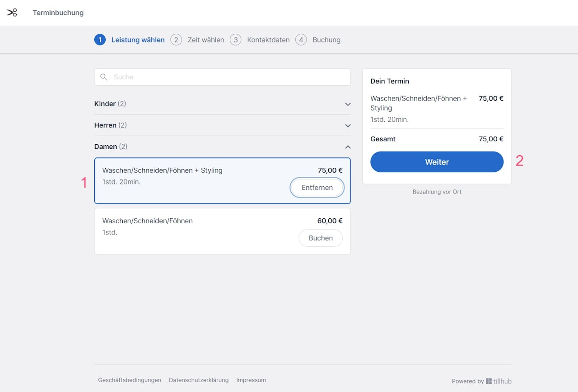This screenshot has height=392, width=578.
Task: Open the Geschäftsbedingungen link
Action: tap(130, 380)
